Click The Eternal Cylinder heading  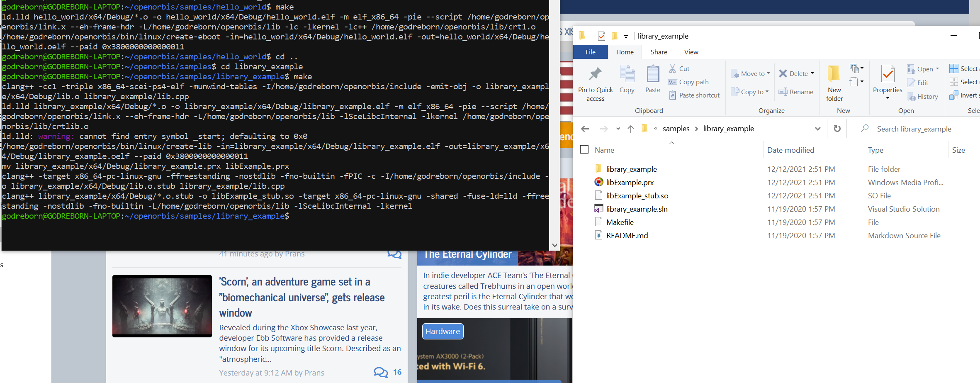[468, 255]
